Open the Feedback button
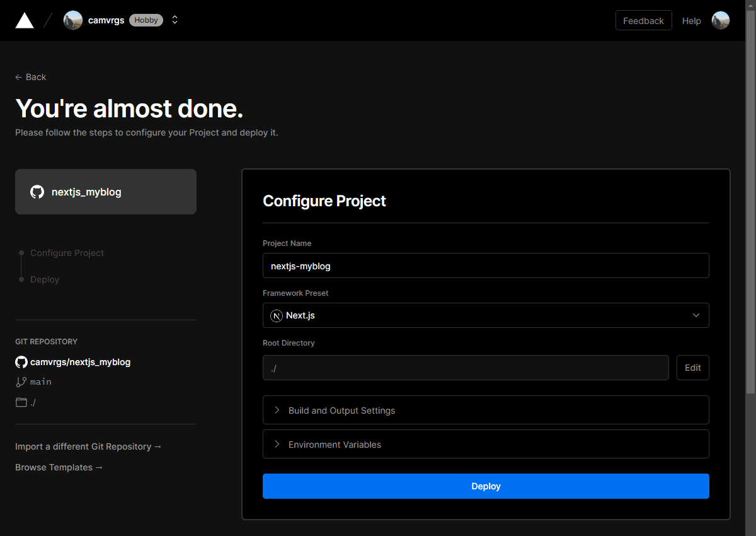This screenshot has height=536, width=756. pyautogui.click(x=643, y=20)
